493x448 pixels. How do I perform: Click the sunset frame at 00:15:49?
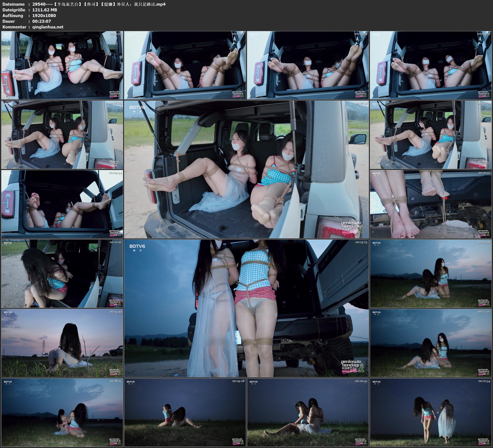pyautogui.click(x=62, y=343)
